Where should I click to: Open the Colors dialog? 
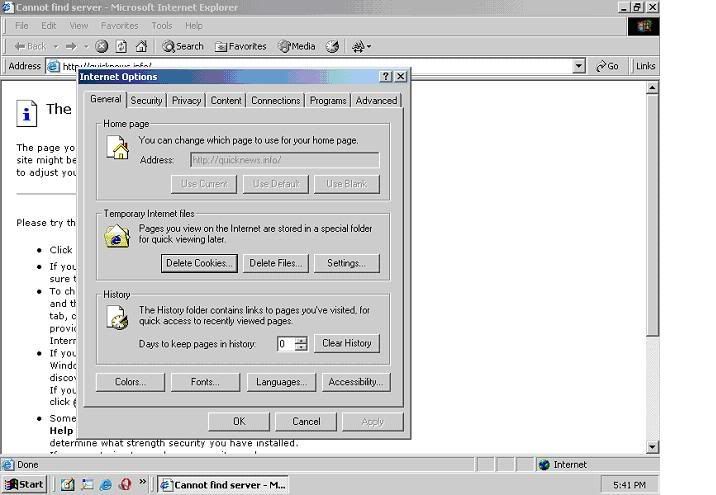(x=130, y=382)
